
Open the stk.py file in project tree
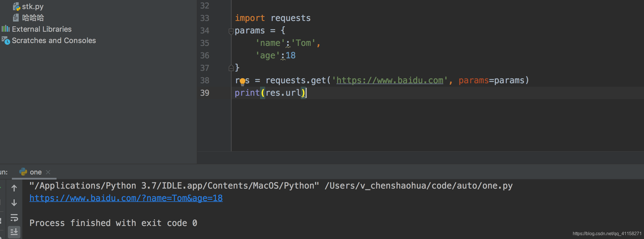[x=33, y=7]
